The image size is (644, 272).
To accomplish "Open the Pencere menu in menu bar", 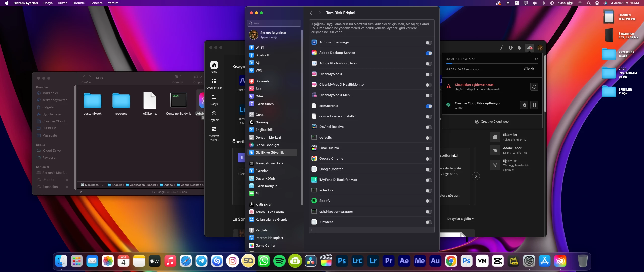I will [x=96, y=3].
